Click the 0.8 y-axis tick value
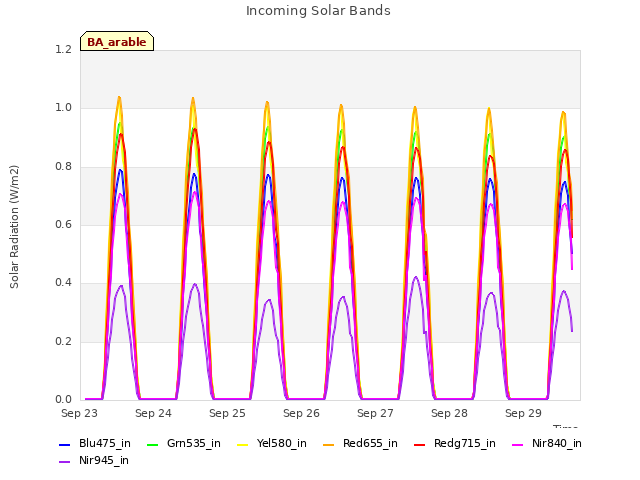640x480 pixels. click(63, 167)
